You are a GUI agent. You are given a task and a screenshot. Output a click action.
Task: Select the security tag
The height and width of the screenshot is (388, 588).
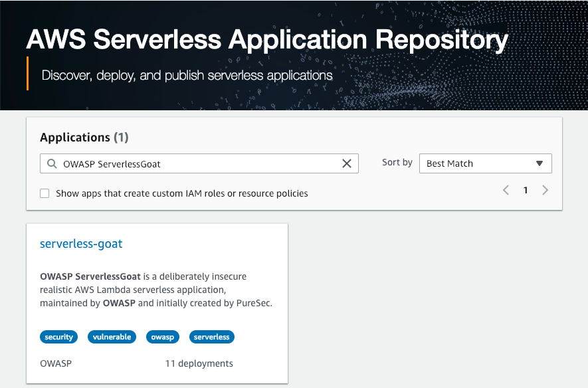coord(59,337)
